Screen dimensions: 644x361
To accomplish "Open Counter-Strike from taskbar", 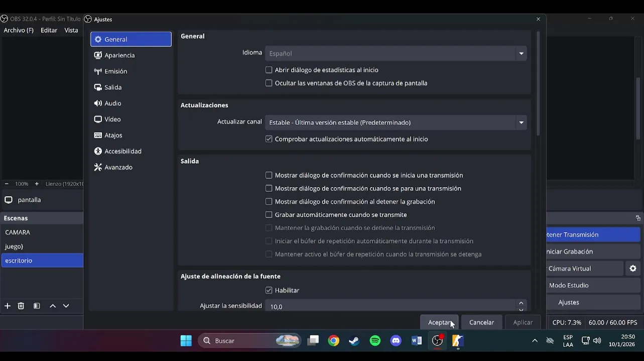I will point(458,341).
